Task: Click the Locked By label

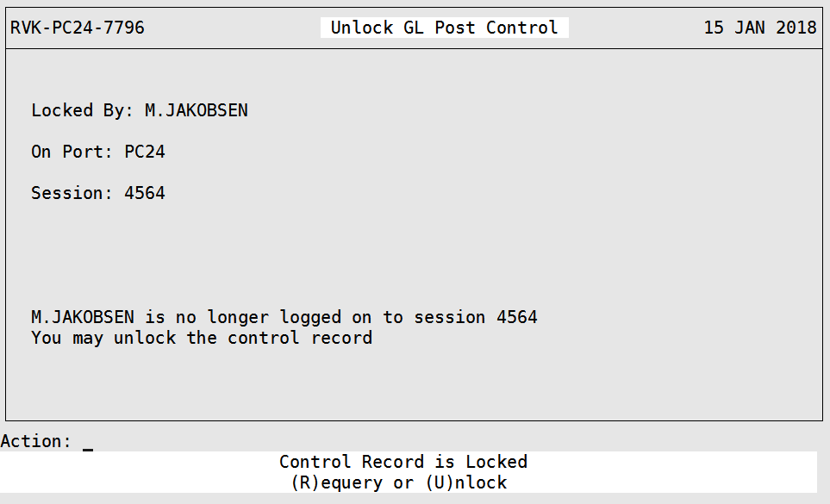Action: 82,110
